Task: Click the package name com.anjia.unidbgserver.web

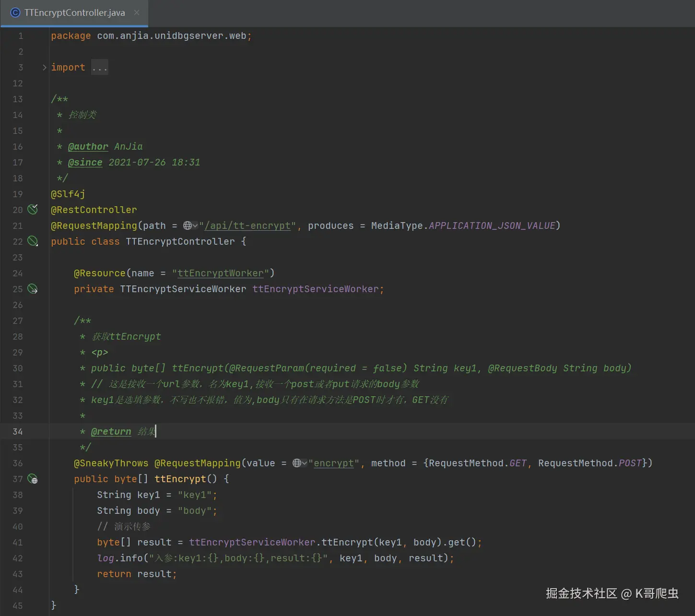Action: pyautogui.click(x=171, y=36)
